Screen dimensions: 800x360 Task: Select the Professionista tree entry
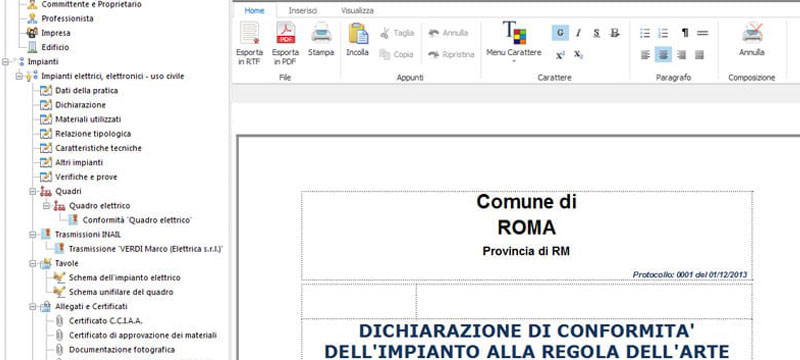[60, 18]
